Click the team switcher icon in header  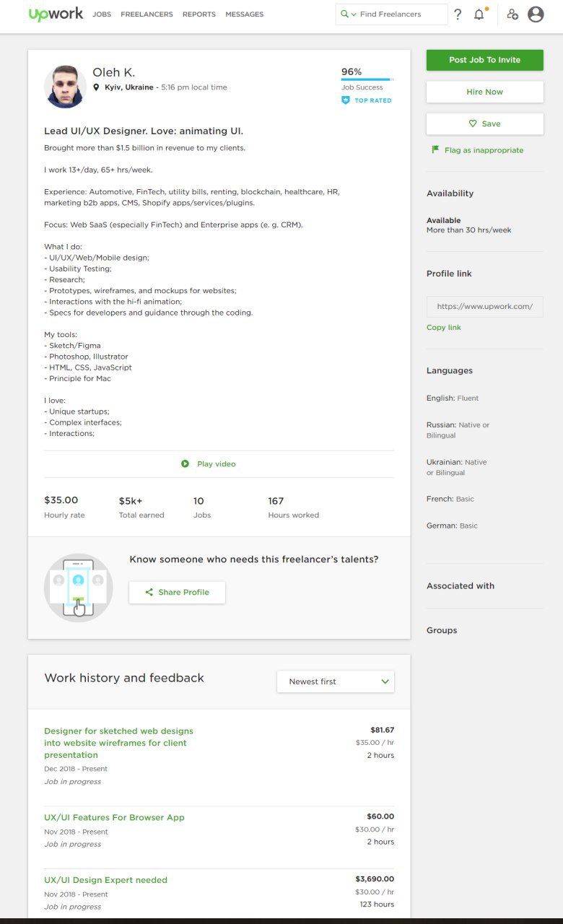coord(512,14)
